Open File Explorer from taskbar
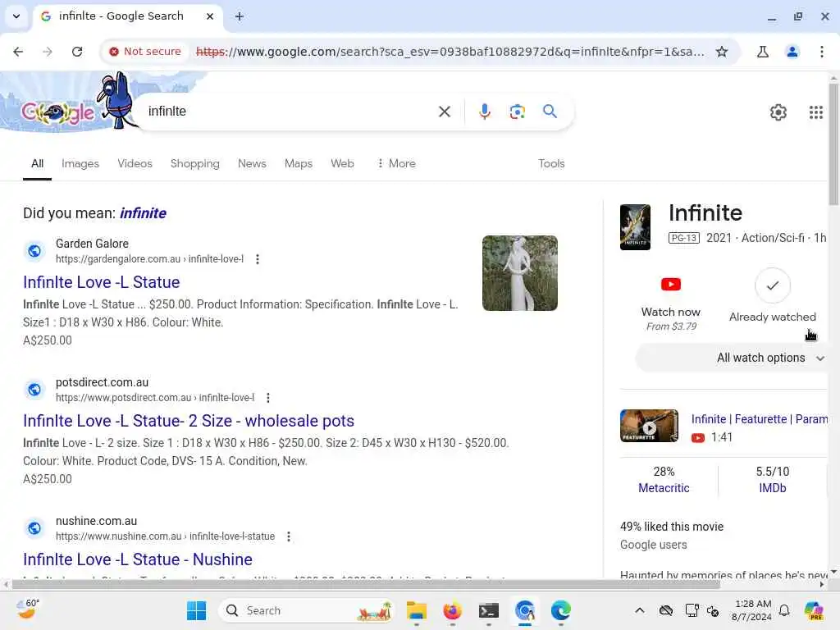This screenshot has height=630, width=840. coord(416,610)
